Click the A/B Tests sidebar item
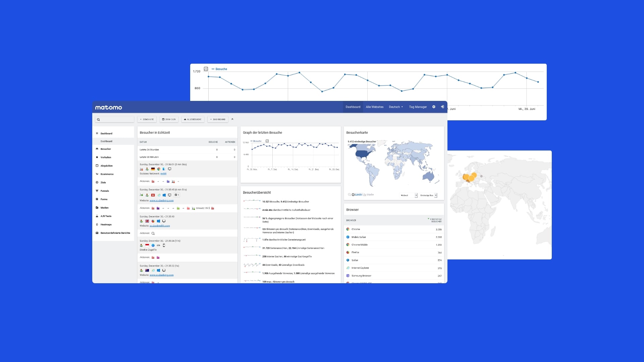Image resolution: width=644 pixels, height=362 pixels. click(106, 216)
